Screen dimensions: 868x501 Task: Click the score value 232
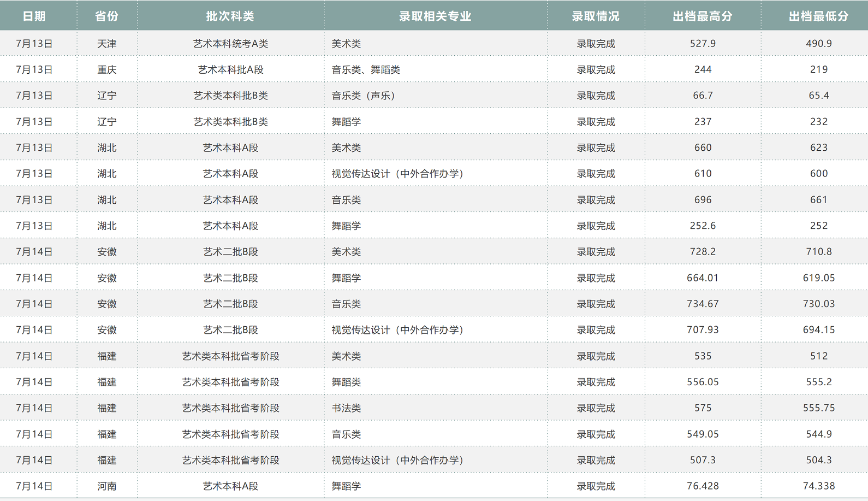point(819,122)
